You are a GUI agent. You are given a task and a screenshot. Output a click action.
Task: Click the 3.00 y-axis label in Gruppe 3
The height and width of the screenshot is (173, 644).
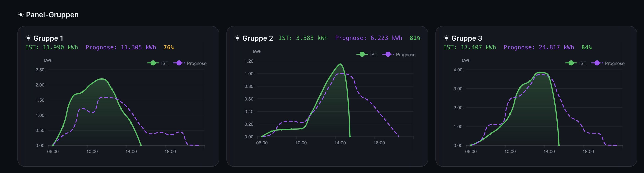458,89
